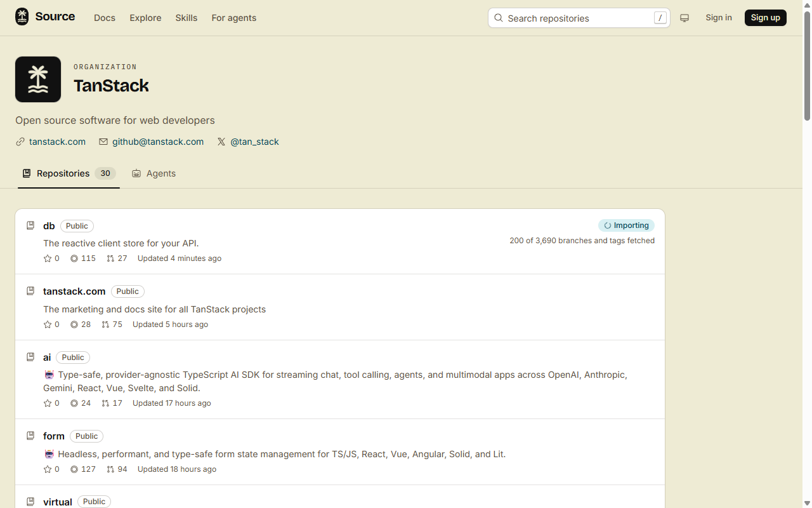Select the TanStack organization avatar

coord(38,79)
